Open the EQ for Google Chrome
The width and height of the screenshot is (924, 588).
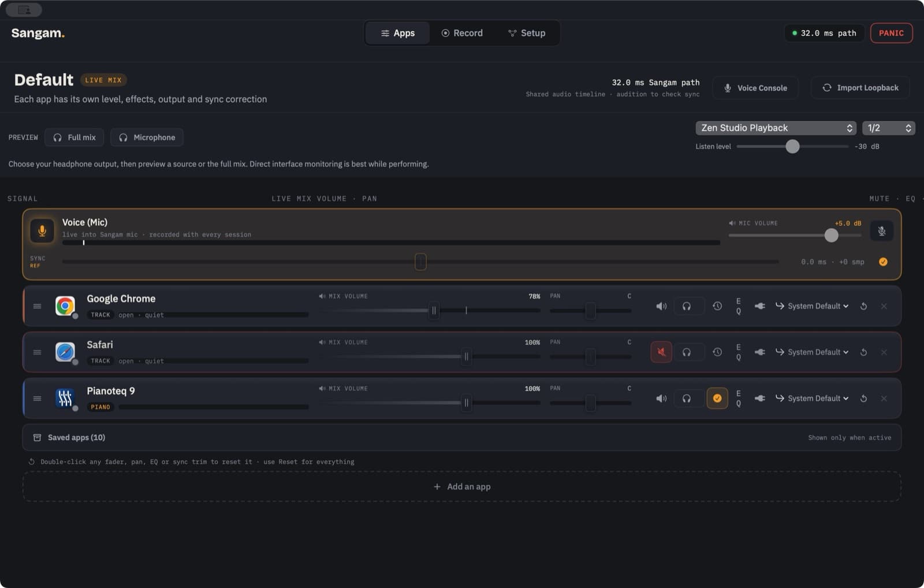tap(739, 306)
